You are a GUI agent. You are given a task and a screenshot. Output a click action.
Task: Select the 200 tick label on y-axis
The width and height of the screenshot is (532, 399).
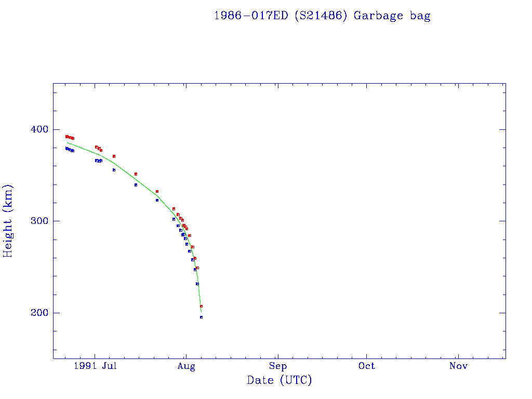40,313
